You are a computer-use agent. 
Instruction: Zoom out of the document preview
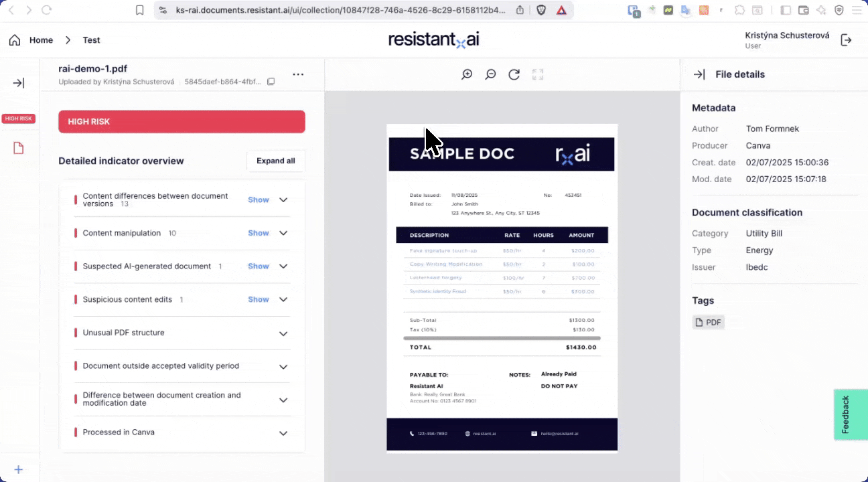coord(490,74)
